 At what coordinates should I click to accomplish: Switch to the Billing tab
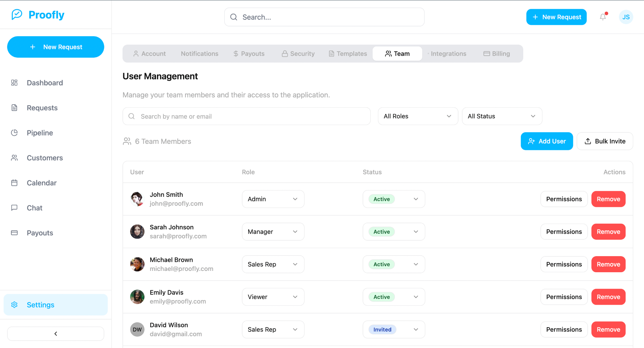[x=496, y=54]
